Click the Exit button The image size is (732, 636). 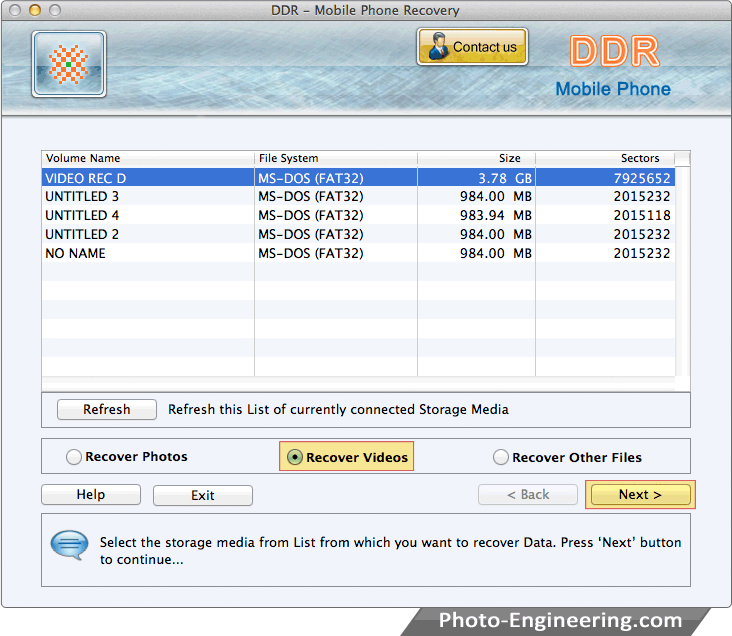[x=203, y=495]
